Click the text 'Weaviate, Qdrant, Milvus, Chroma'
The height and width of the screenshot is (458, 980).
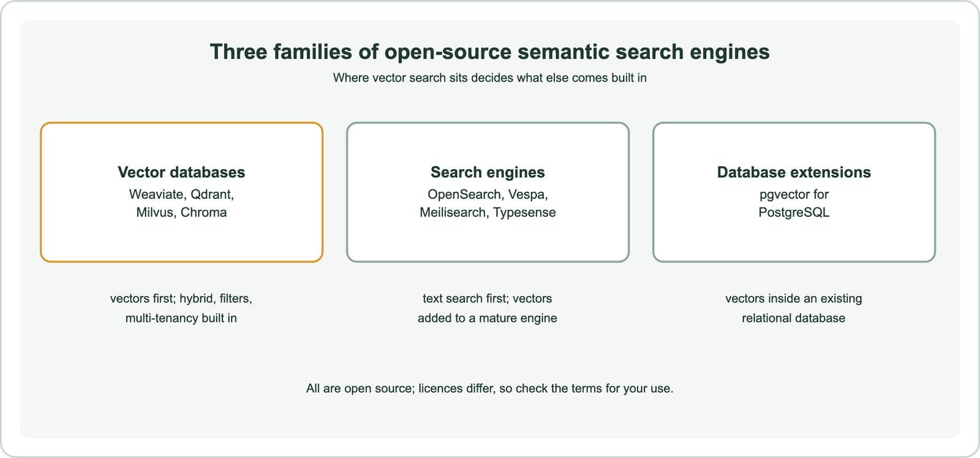pos(181,204)
